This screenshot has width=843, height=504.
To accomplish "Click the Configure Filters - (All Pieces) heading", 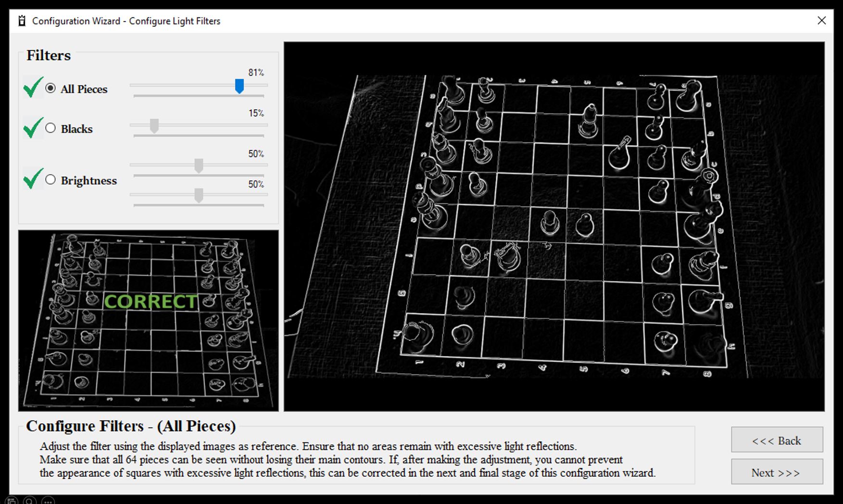I will pyautogui.click(x=131, y=426).
